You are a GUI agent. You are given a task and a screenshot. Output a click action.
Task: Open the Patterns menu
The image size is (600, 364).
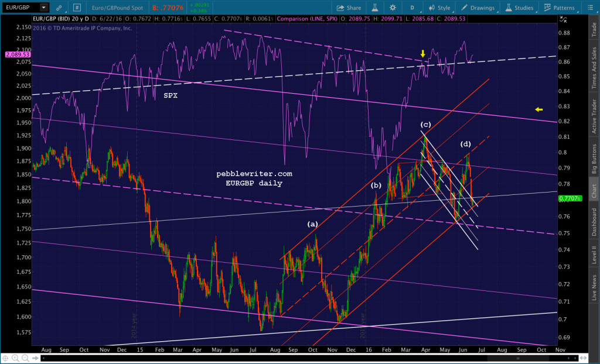(560, 8)
